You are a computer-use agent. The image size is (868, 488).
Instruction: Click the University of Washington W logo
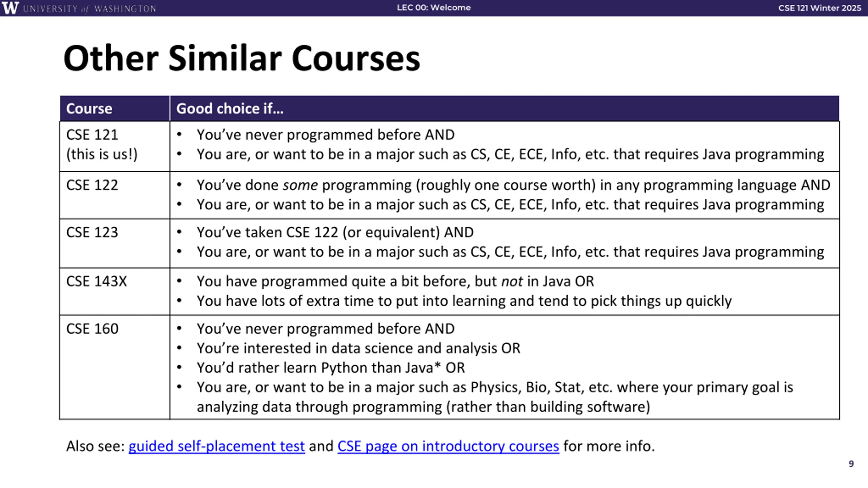[10, 7]
